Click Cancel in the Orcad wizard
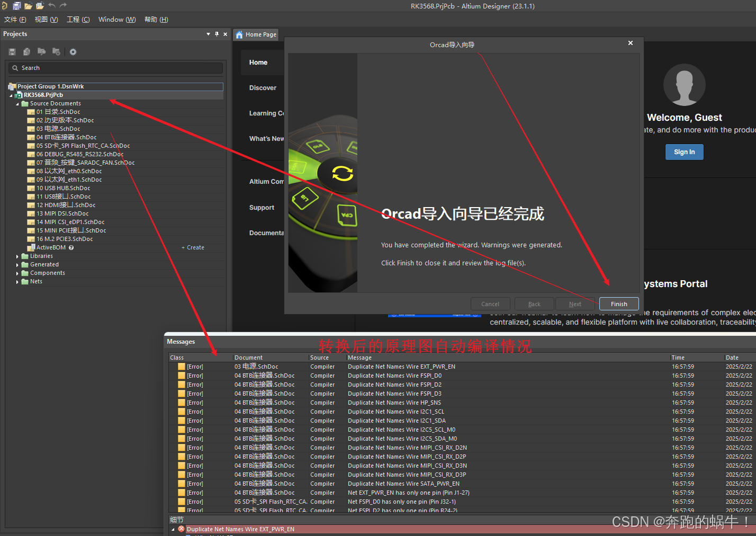 pos(490,304)
